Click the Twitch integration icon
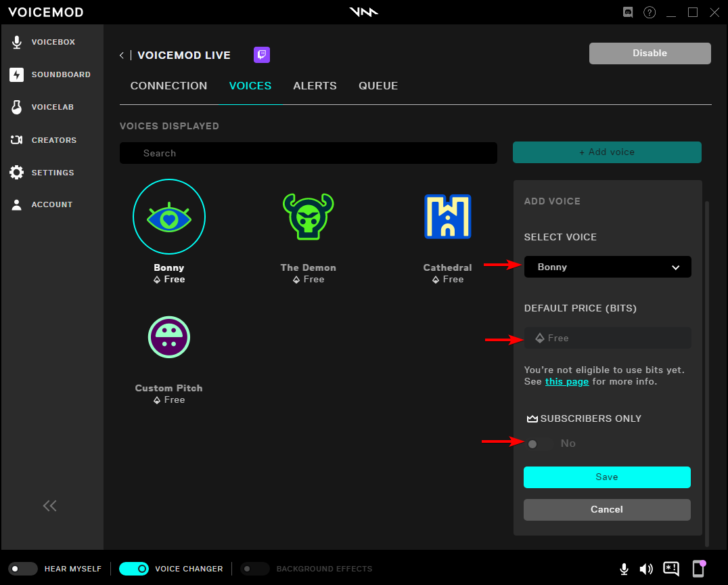The image size is (728, 585). (x=262, y=55)
